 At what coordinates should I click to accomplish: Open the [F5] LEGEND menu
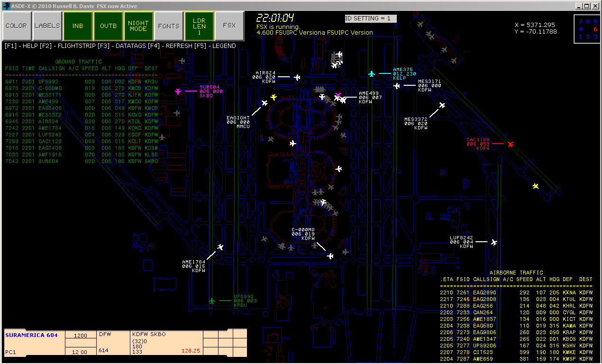coord(223,45)
